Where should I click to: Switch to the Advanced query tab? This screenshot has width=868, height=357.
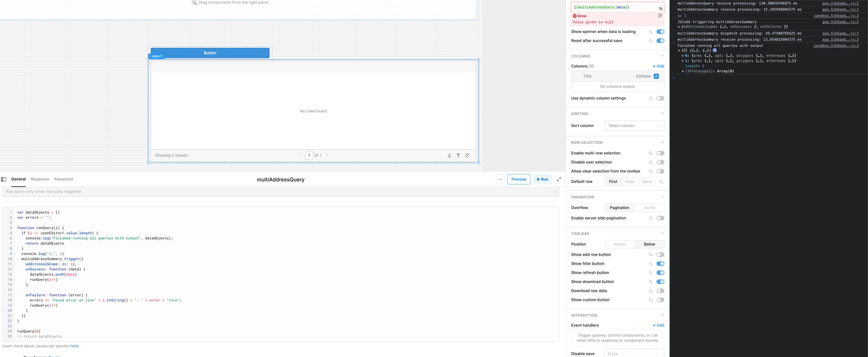63,179
